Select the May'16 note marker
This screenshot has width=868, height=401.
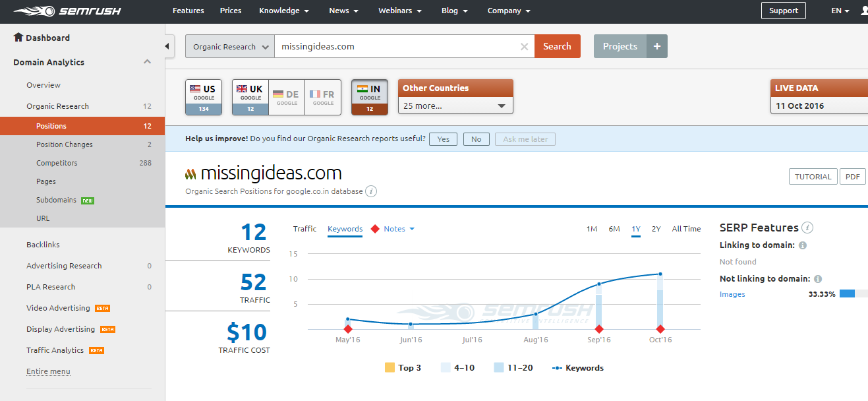coord(348,329)
